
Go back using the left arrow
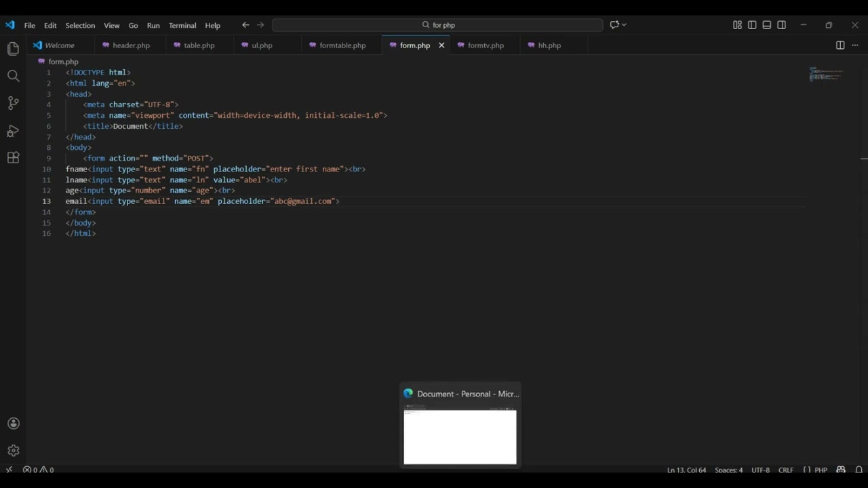pos(245,25)
